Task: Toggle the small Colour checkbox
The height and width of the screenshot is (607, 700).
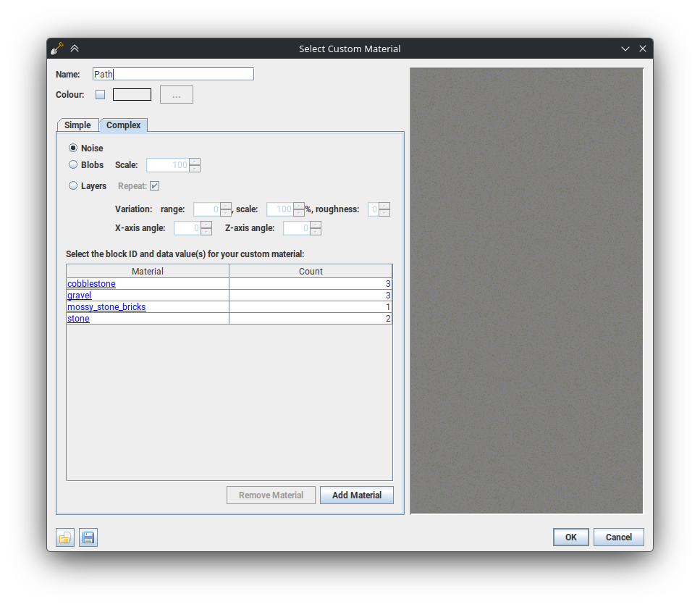Action: (101, 94)
